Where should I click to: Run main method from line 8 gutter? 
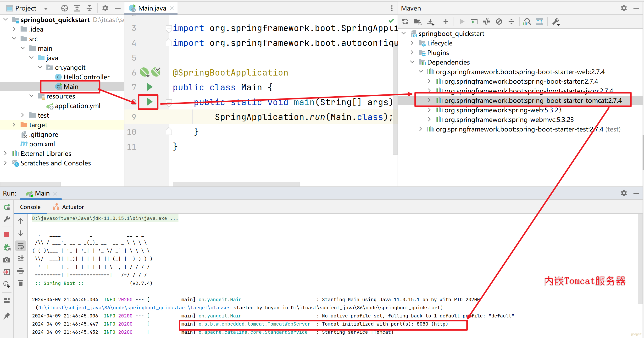[x=150, y=102]
